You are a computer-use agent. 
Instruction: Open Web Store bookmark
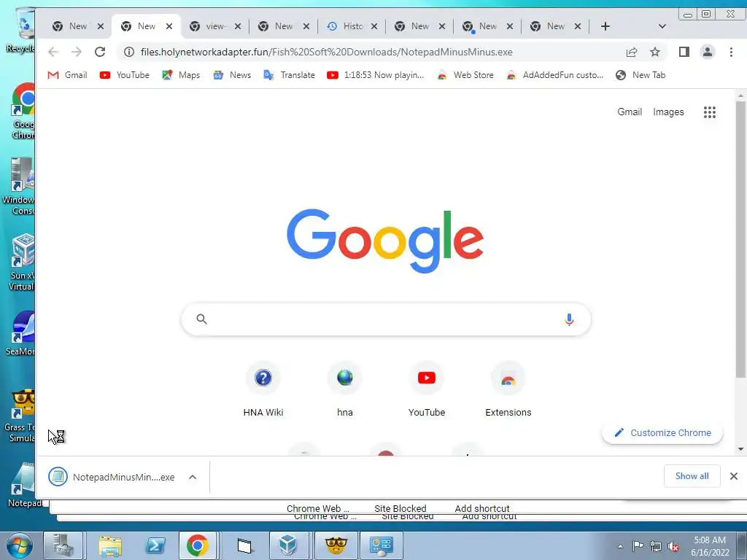pos(465,75)
